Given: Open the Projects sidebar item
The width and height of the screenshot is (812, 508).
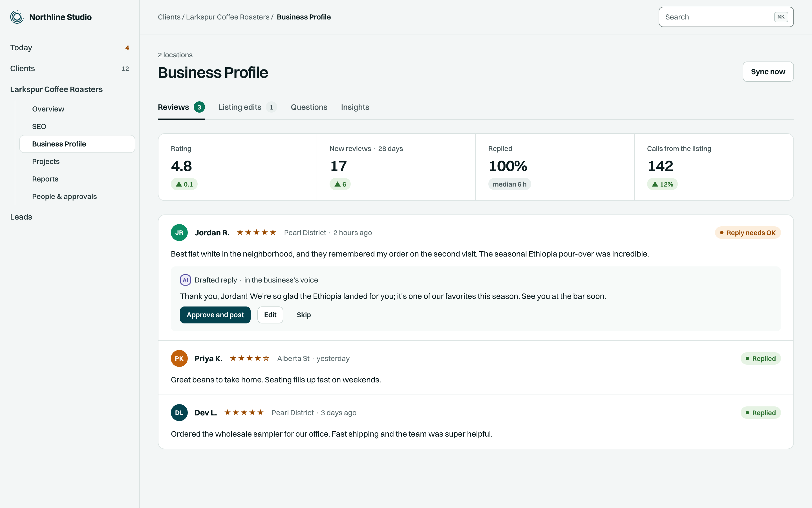Looking at the screenshot, I should pos(77,161).
